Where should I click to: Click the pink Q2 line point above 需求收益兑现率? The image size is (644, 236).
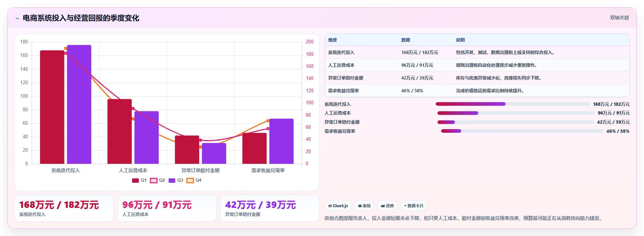point(268,129)
